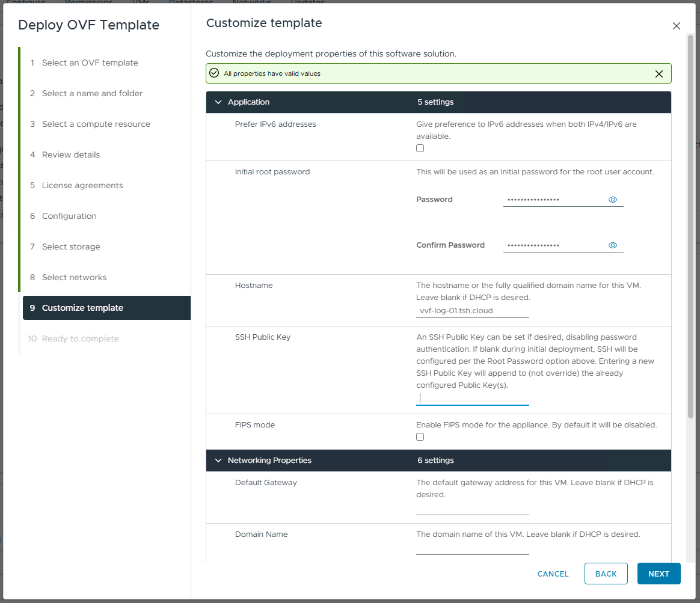
Task: Collapse the Networking Properties section
Action: [x=218, y=461]
